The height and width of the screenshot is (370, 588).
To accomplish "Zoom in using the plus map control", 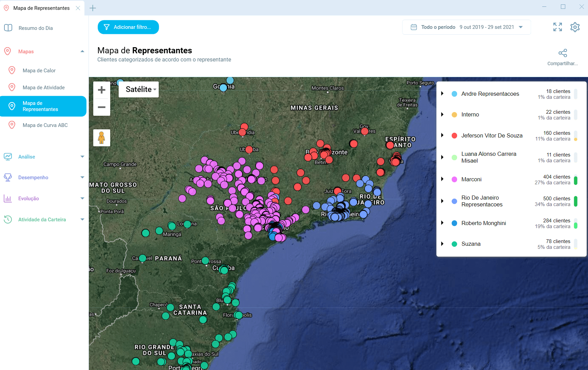I will click(x=101, y=89).
